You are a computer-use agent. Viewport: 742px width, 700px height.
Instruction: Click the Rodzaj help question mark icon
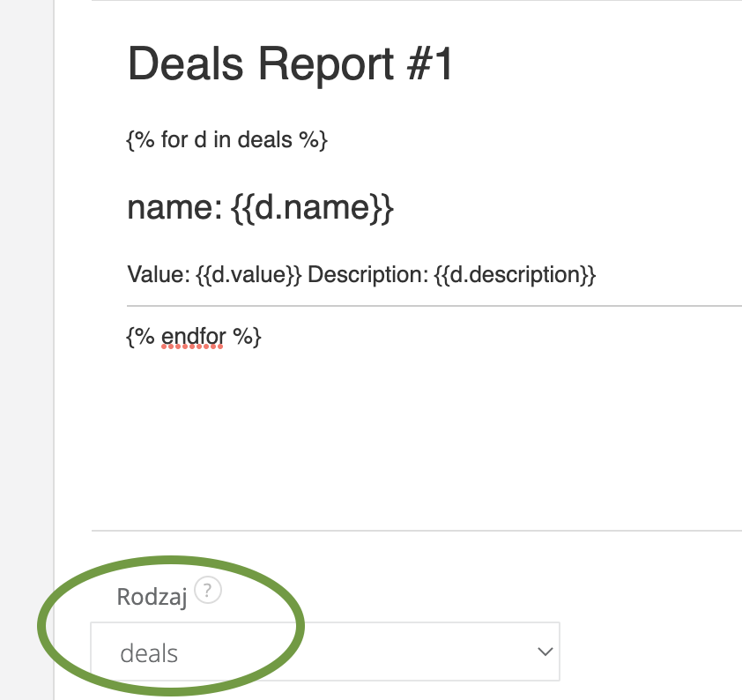(208, 591)
